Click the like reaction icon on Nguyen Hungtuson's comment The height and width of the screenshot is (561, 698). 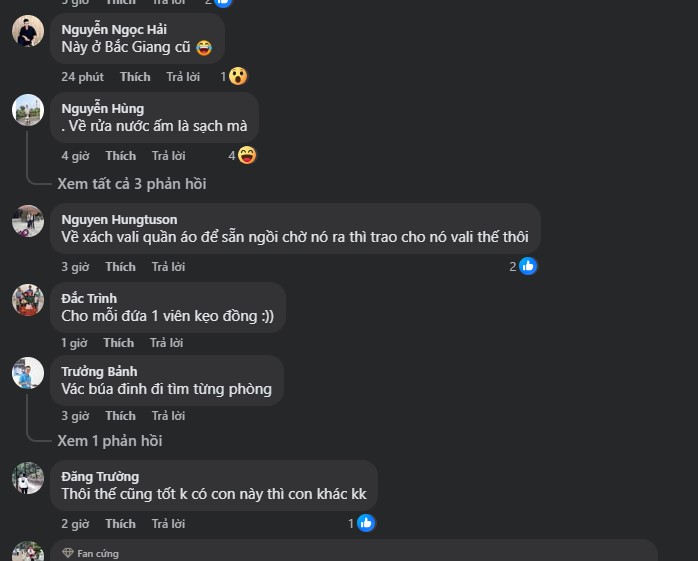coord(528,266)
